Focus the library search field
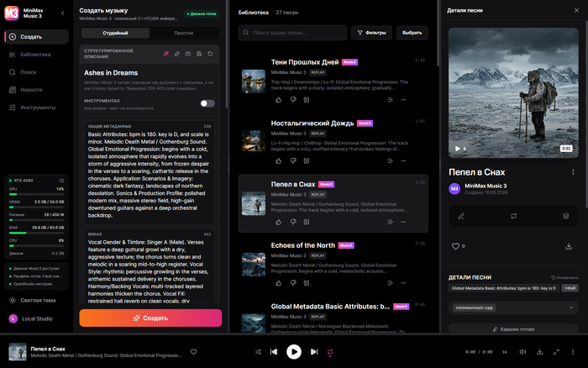The image size is (588, 368). coord(292,33)
